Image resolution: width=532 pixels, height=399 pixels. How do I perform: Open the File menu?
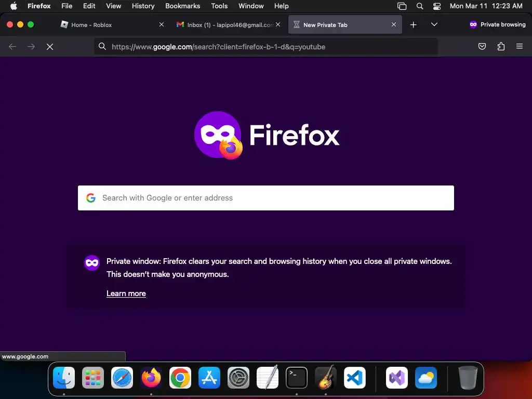tap(67, 6)
